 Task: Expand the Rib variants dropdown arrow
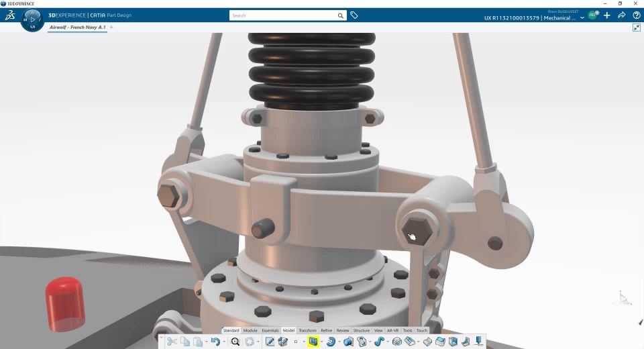(x=388, y=342)
